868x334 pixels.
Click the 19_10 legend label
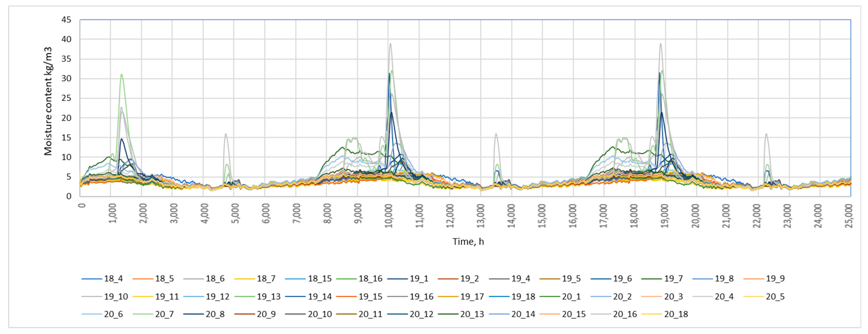(116, 297)
